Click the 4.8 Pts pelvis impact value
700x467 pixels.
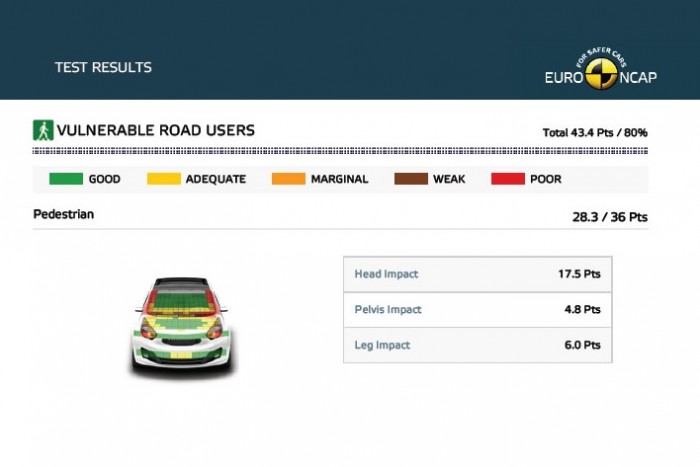(581, 309)
